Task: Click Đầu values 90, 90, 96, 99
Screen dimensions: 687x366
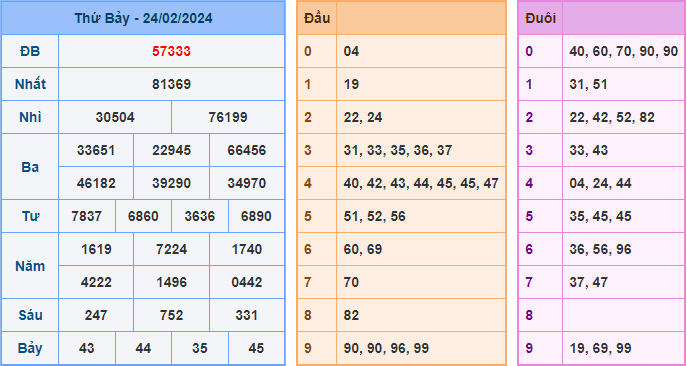Action: point(386,348)
